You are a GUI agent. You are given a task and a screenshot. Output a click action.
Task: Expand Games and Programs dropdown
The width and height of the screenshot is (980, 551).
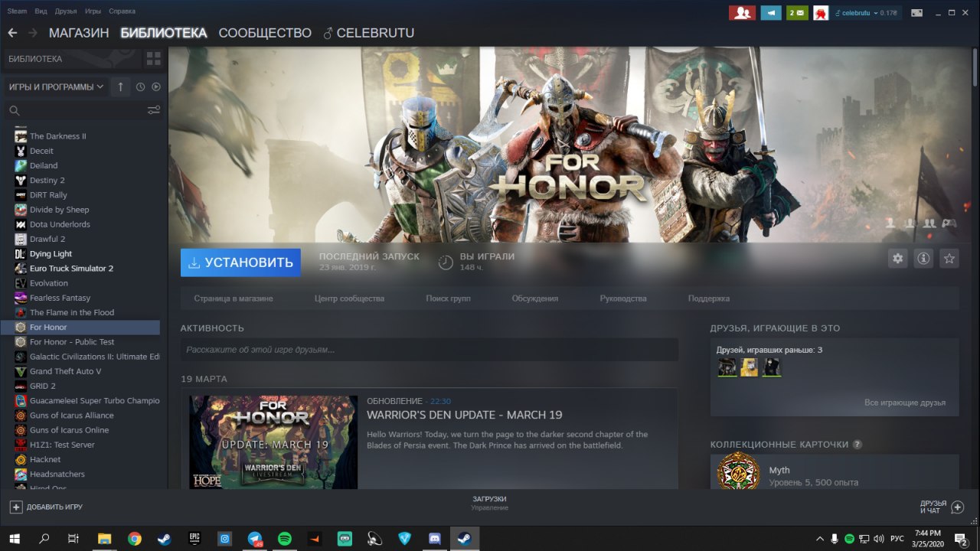point(57,87)
